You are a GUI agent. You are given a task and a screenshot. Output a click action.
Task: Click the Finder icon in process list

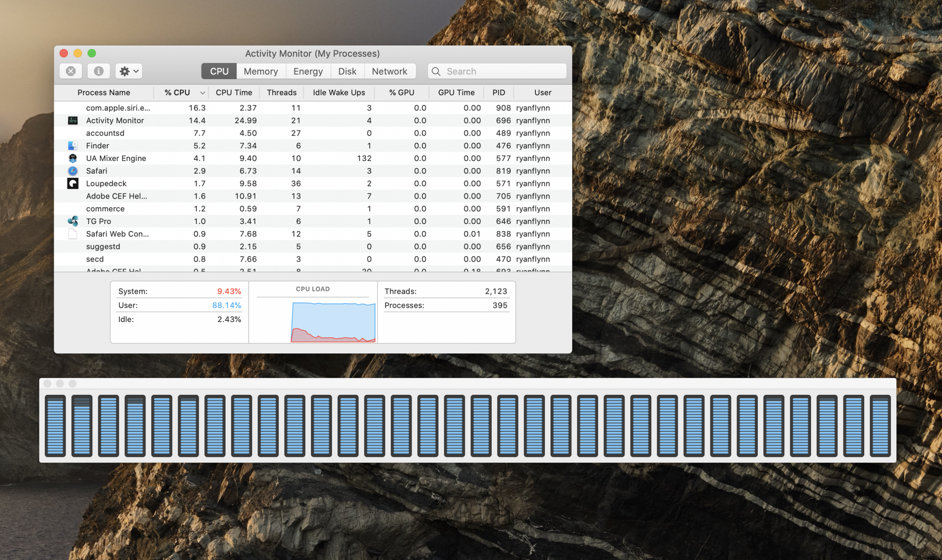[x=73, y=146]
